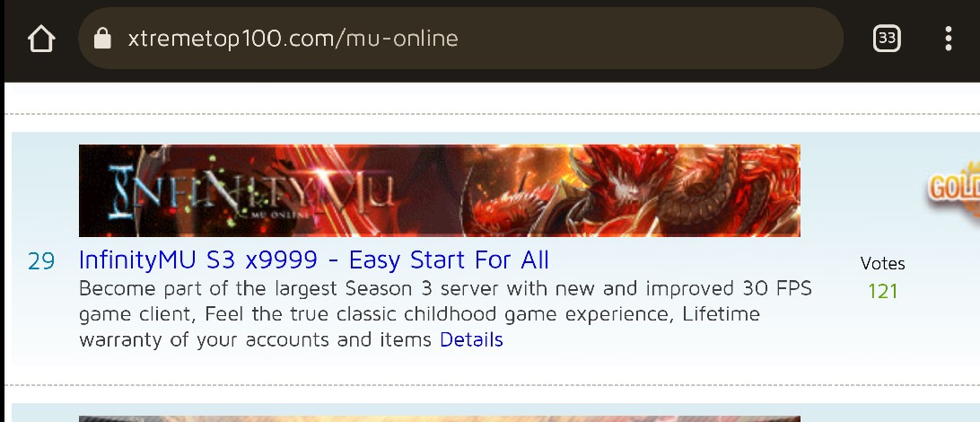Click the green 121 vote count
The height and width of the screenshot is (422, 980).
point(882,291)
